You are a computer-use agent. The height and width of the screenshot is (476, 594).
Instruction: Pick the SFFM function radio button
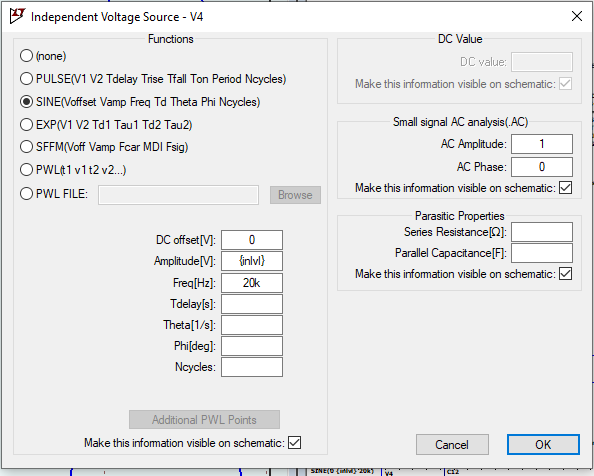(26, 147)
